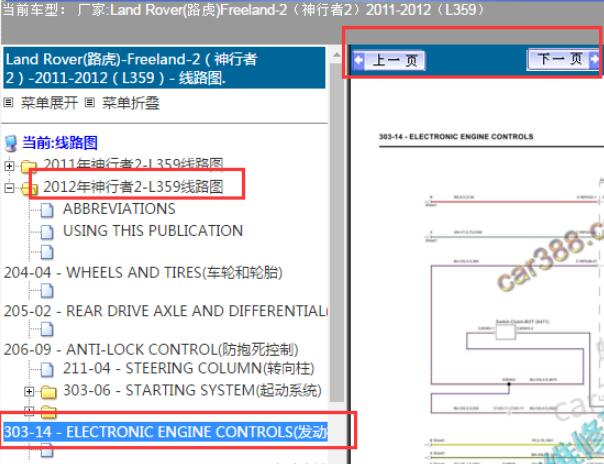The height and width of the screenshot is (464, 604).
Task: Click page icon above 204-04 WHEELS AND TIRES
Action: (x=47, y=252)
